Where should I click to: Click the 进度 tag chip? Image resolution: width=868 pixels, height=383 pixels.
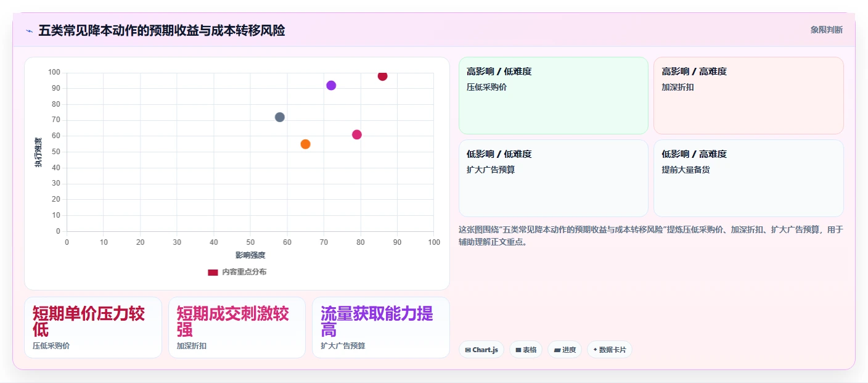pos(565,350)
